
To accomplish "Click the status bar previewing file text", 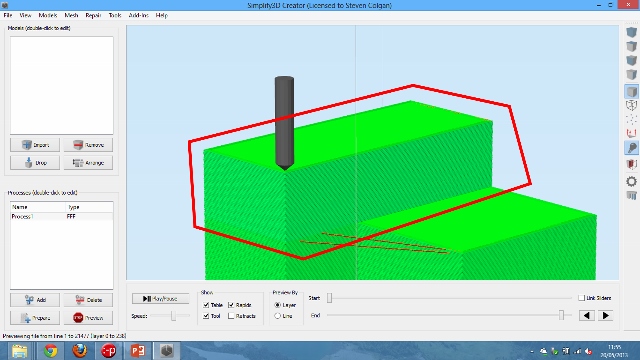I will coord(64,336).
